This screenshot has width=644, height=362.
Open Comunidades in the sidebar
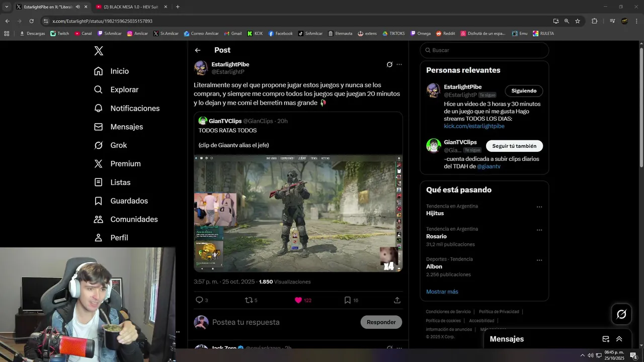pyautogui.click(x=126, y=219)
